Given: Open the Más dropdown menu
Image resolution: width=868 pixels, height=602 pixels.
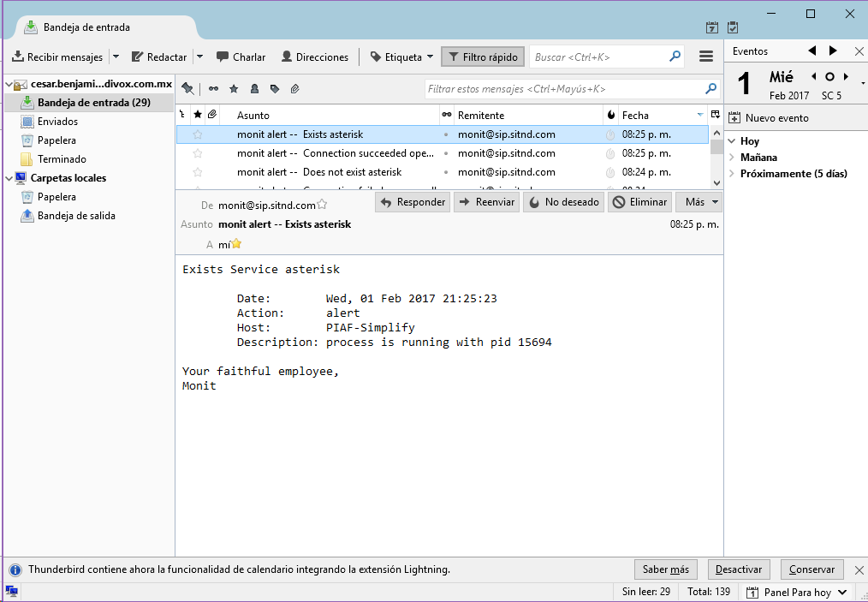Looking at the screenshot, I should tap(699, 202).
